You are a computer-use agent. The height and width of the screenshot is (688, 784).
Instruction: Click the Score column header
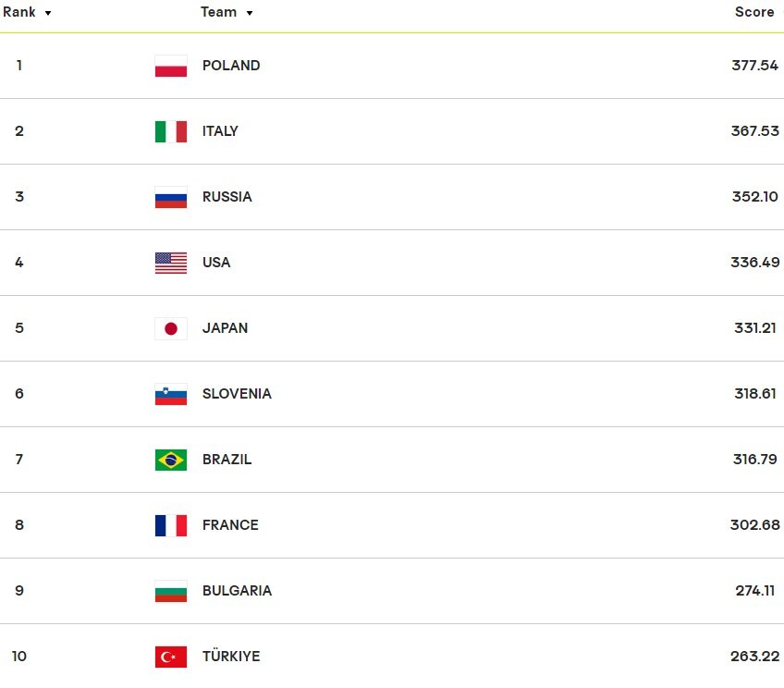(x=754, y=12)
